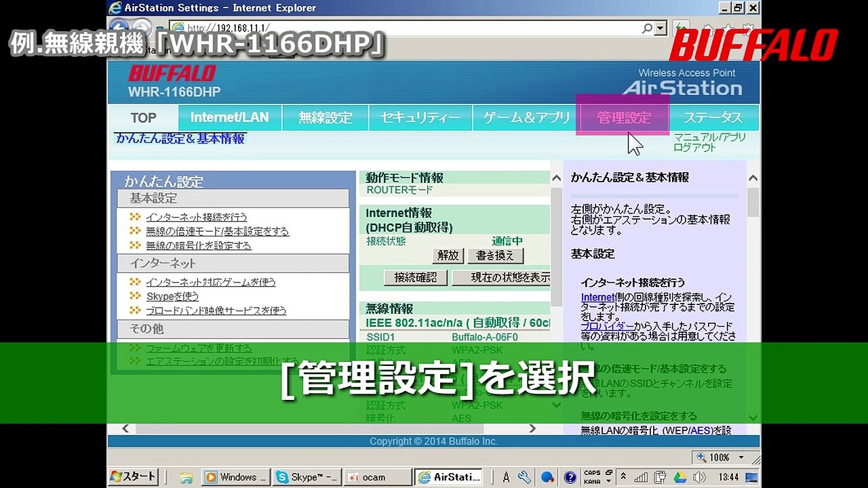Viewport: 868px width, 488px height.
Task: Click the speaker volume tray icon
Action: pyautogui.click(x=699, y=477)
